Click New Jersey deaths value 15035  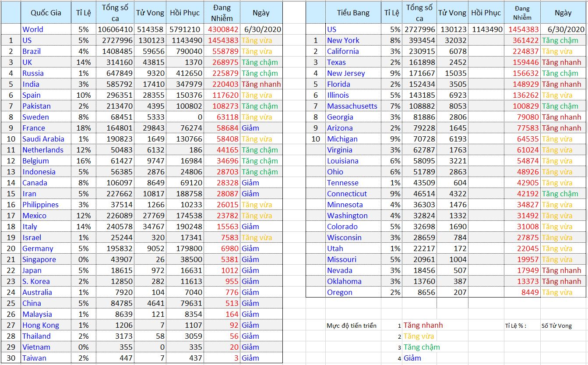(452, 73)
